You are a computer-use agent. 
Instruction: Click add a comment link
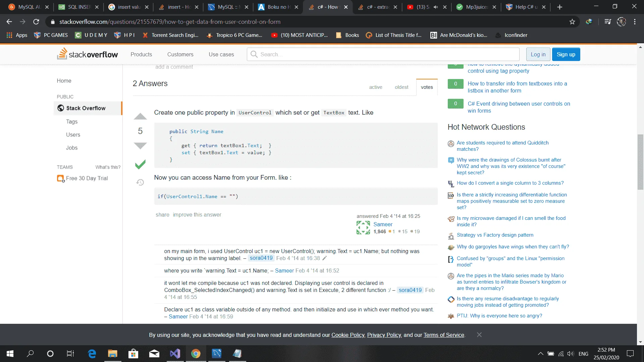click(174, 67)
